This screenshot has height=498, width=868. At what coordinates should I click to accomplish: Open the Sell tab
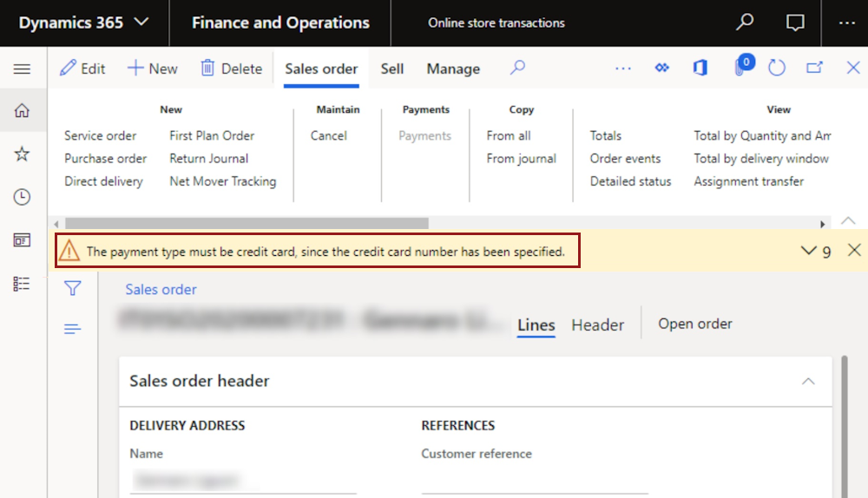point(392,69)
